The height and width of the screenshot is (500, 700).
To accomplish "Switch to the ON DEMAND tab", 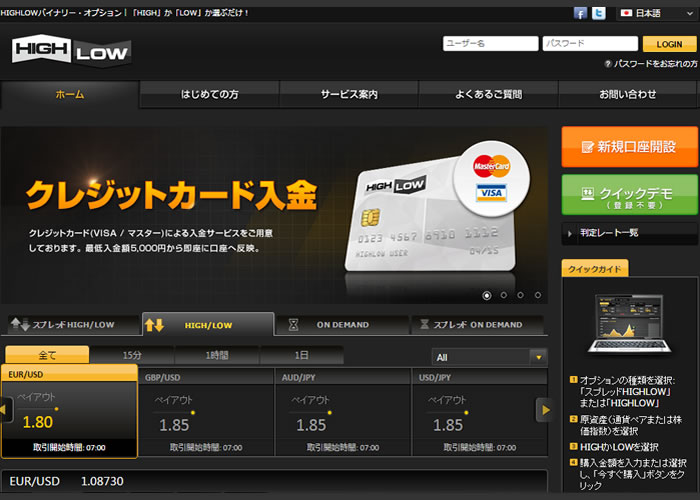I will pos(343,325).
